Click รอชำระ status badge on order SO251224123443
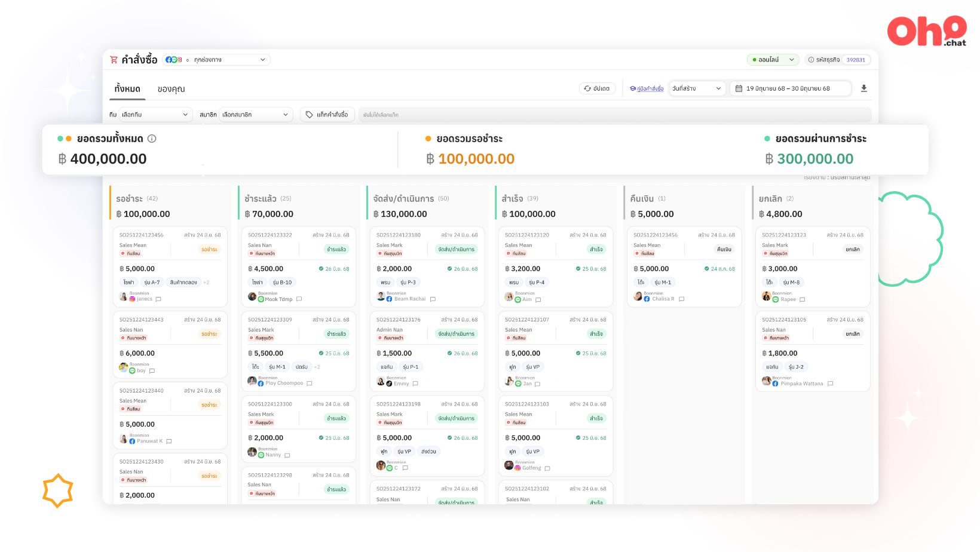The height and width of the screenshot is (552, 980). pyautogui.click(x=209, y=334)
